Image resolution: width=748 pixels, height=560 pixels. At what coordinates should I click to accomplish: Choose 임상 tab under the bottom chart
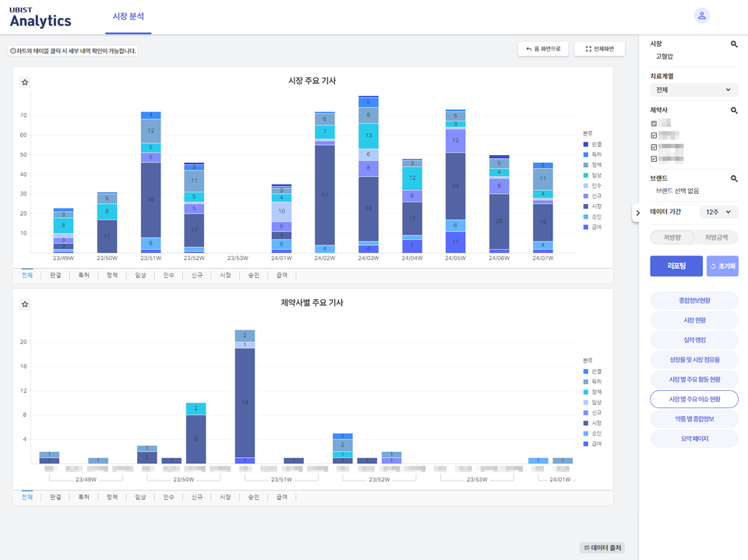pos(140,496)
